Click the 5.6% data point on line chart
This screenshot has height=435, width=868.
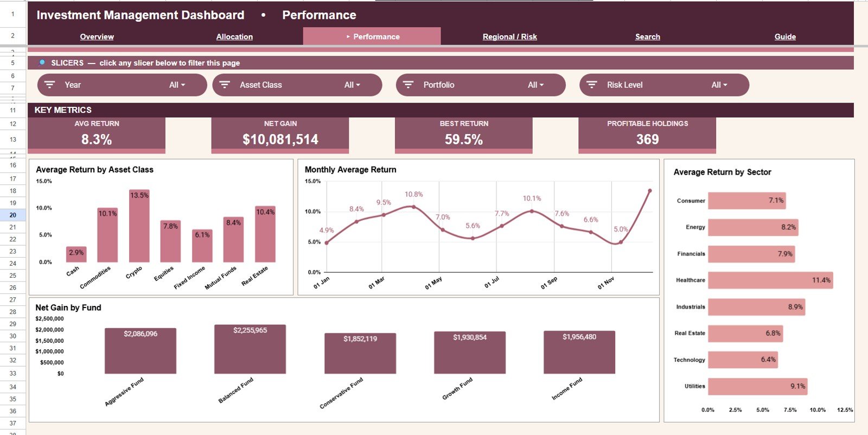473,238
